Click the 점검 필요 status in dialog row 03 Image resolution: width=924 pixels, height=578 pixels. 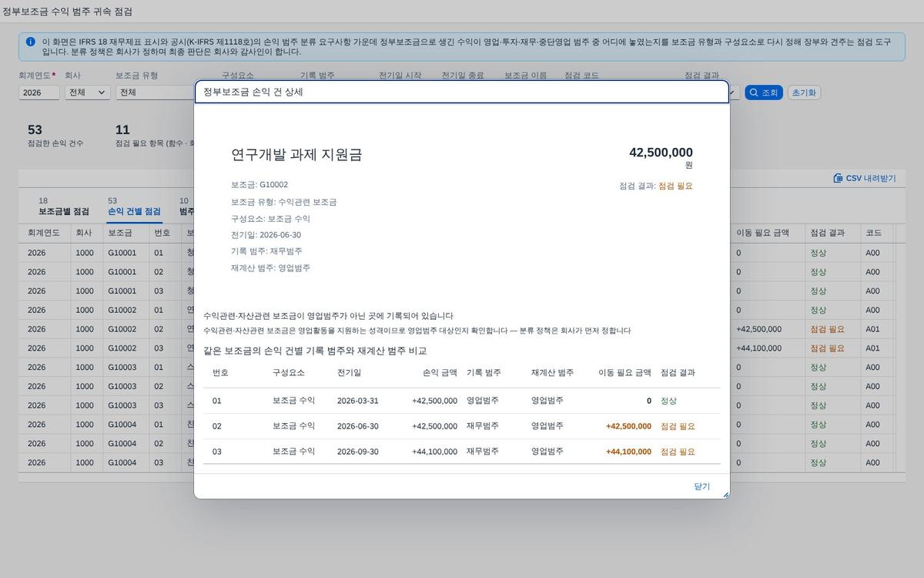[678, 452]
